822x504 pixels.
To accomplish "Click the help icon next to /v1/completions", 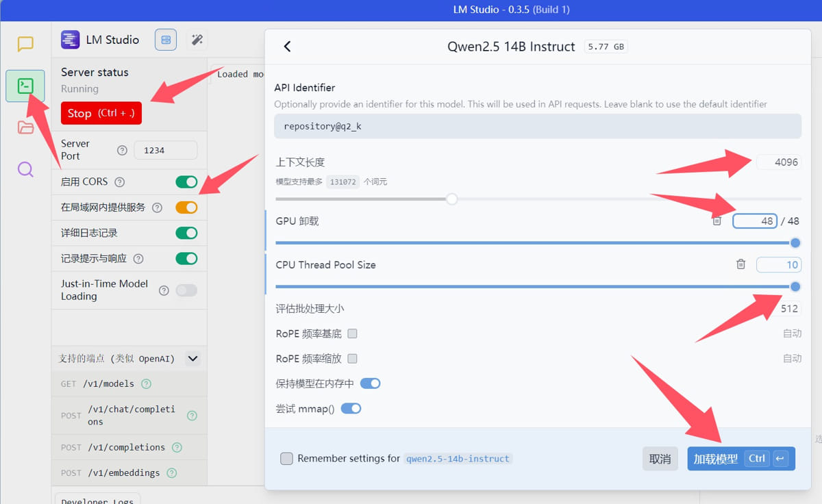I will 177,448.
